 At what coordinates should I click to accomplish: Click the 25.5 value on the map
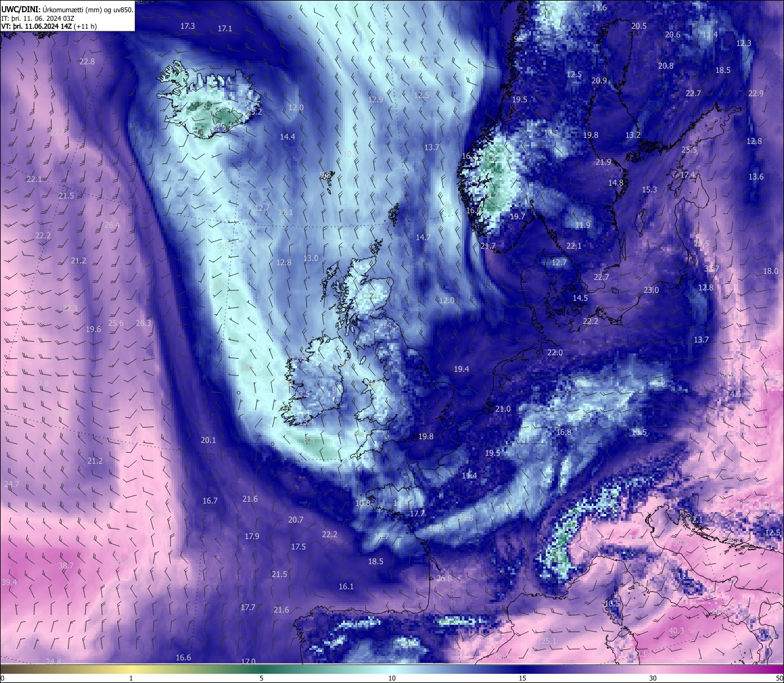coord(689,150)
